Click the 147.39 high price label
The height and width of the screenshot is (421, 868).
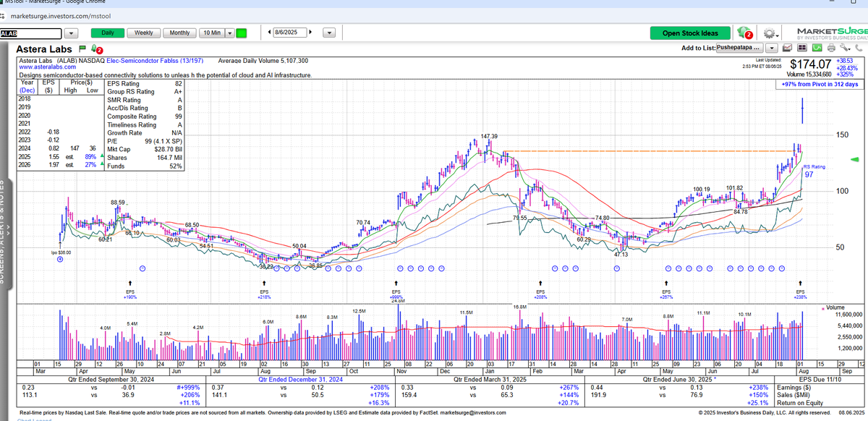490,136
